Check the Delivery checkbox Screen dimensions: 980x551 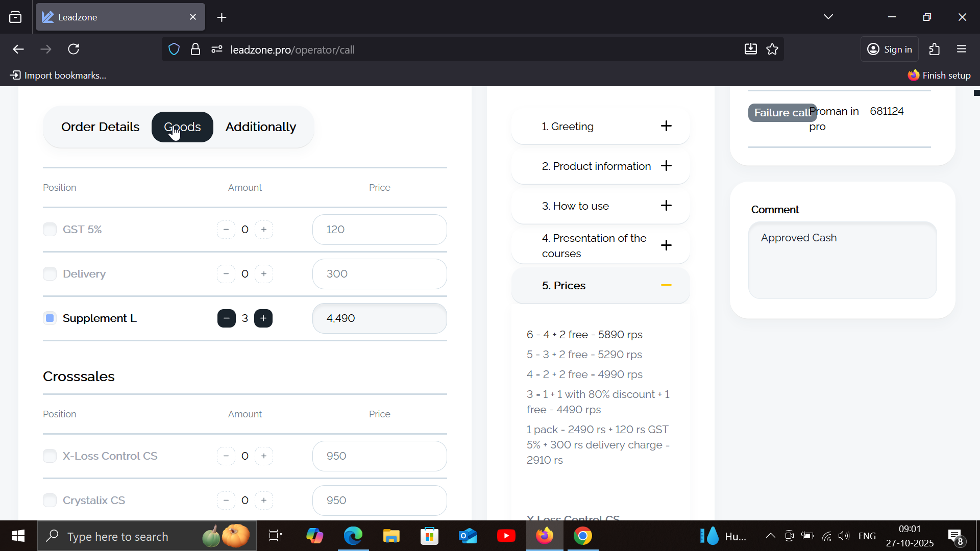click(50, 274)
